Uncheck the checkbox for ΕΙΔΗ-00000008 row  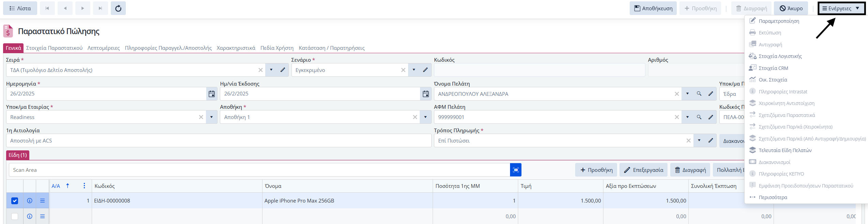tap(15, 201)
